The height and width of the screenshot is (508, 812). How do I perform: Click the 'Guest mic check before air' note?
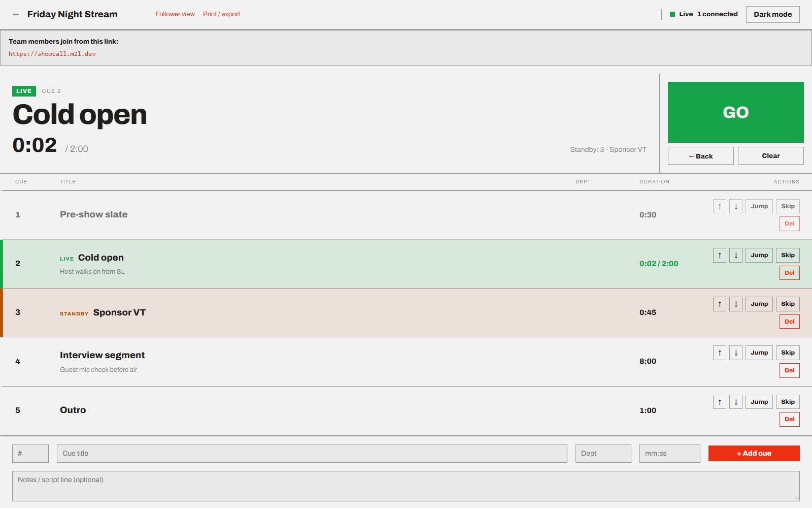(98, 370)
